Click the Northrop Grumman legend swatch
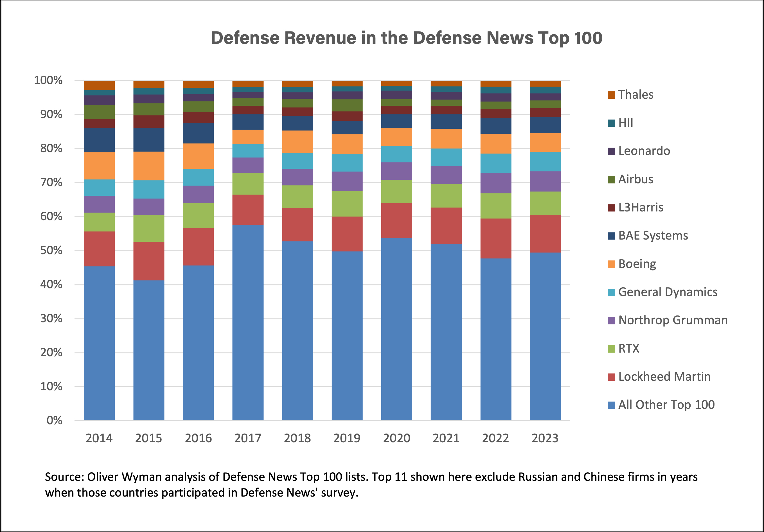764x532 pixels. point(611,321)
